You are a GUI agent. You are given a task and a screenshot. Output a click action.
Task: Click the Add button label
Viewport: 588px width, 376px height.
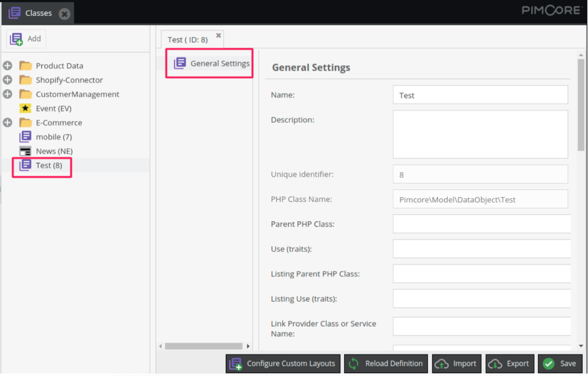tap(34, 38)
